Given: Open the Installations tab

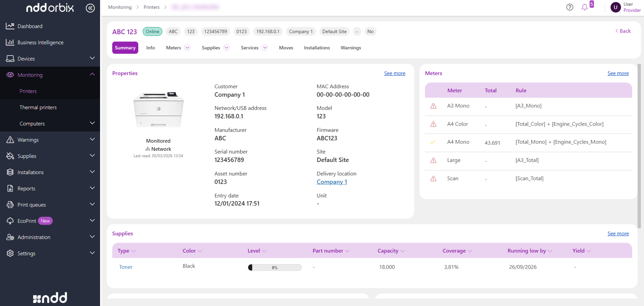Looking at the screenshot, I should 316,48.
